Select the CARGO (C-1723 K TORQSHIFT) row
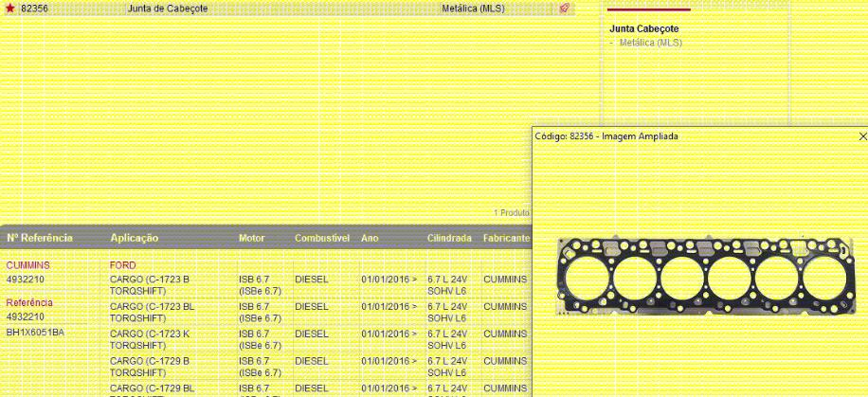The height and width of the screenshot is (397, 868). tap(150, 339)
